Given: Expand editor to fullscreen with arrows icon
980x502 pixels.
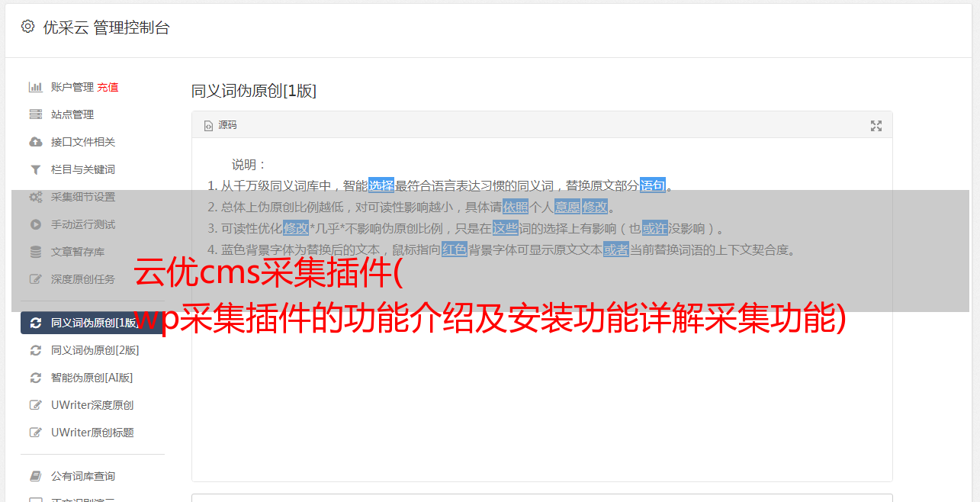Looking at the screenshot, I should (x=876, y=126).
